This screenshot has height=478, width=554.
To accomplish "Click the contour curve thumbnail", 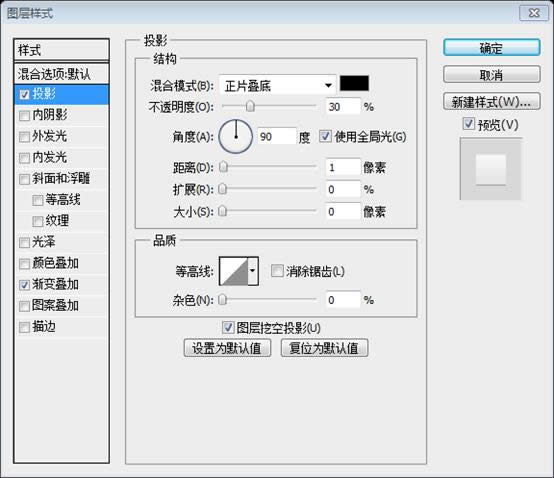I will 234,271.
